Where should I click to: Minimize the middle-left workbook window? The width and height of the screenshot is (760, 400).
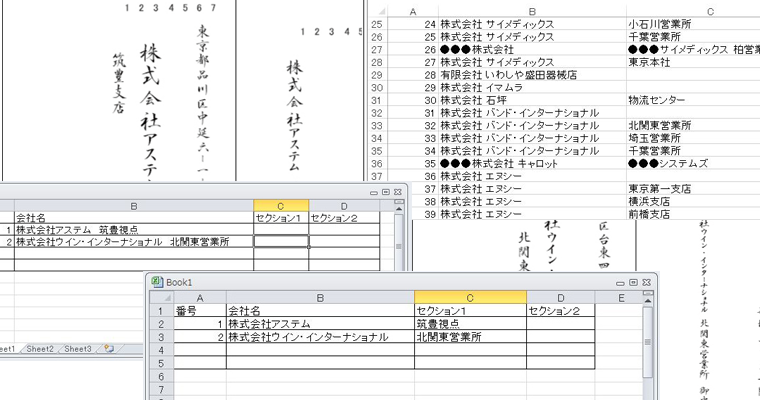click(x=374, y=192)
